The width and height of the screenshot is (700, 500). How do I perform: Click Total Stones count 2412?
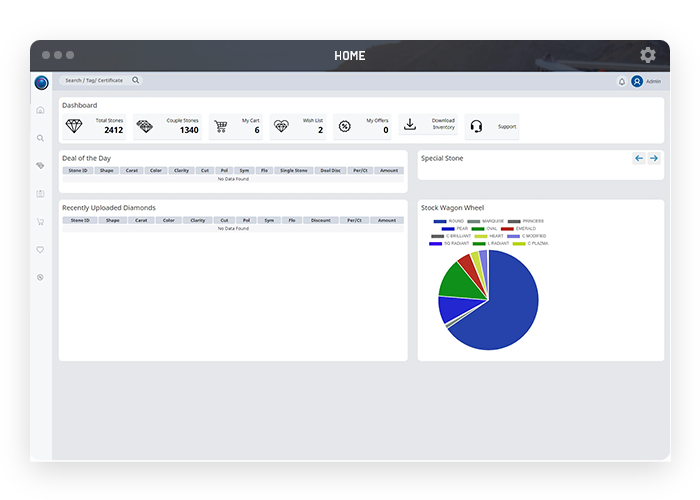(x=113, y=130)
